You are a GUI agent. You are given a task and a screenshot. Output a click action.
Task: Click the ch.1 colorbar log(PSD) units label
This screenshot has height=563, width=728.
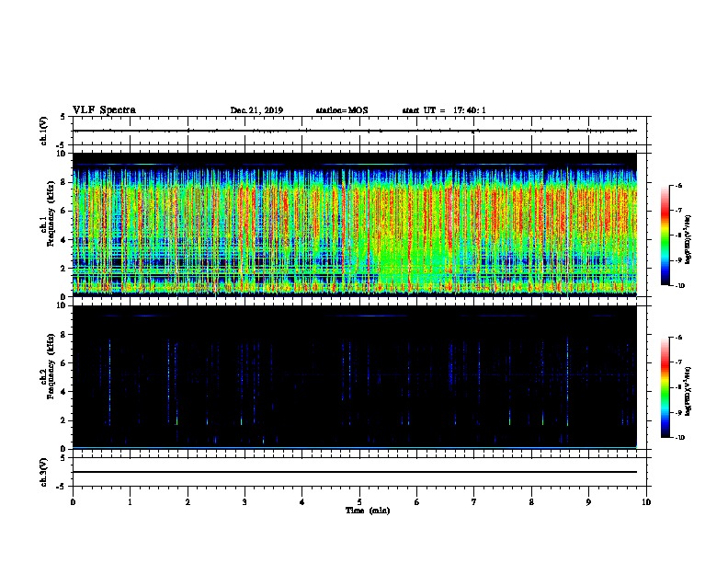(x=688, y=239)
